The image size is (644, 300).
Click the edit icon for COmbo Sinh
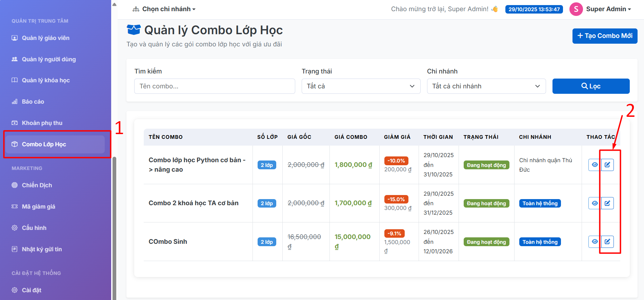pyautogui.click(x=607, y=241)
